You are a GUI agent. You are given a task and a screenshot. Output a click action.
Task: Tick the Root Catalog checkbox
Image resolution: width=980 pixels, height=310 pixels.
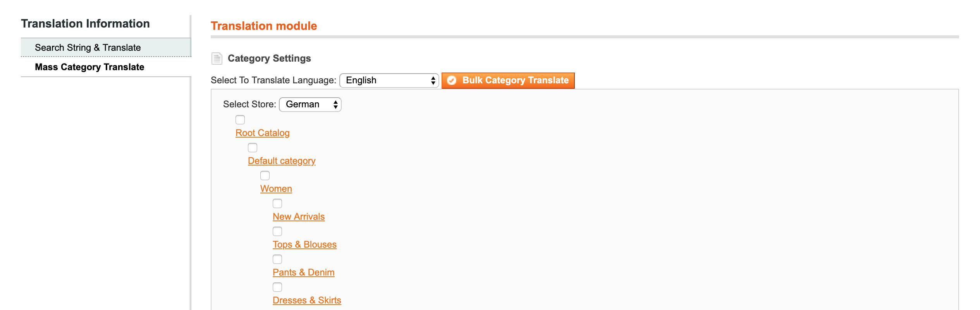(x=240, y=120)
